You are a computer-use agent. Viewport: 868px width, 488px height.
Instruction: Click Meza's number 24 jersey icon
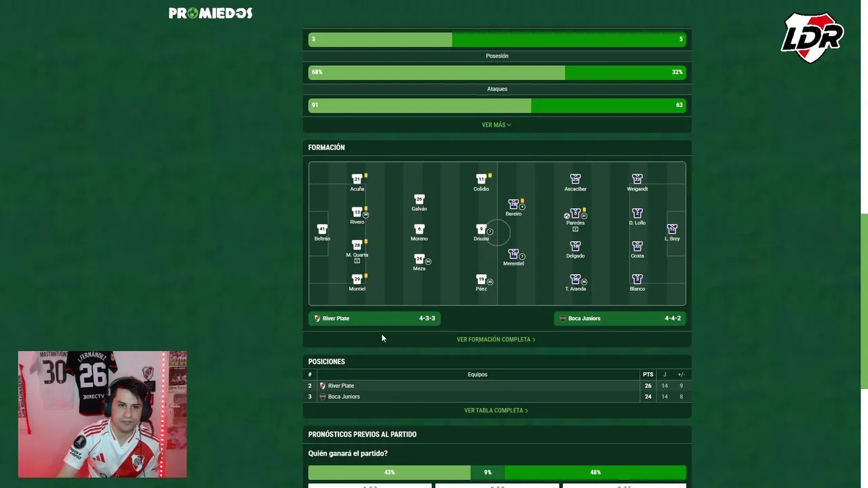pyautogui.click(x=419, y=259)
